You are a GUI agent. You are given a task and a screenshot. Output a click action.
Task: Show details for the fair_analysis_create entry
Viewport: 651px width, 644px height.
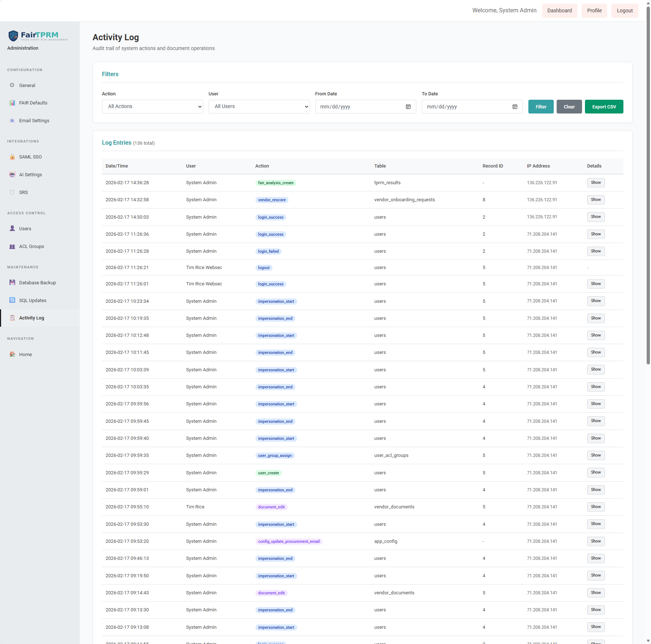point(595,183)
